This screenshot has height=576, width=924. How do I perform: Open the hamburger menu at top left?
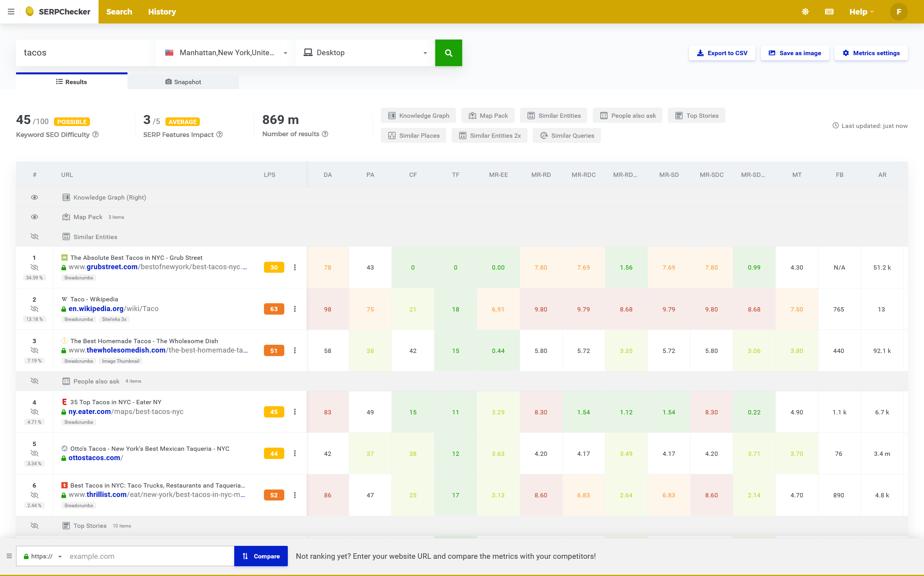click(11, 11)
